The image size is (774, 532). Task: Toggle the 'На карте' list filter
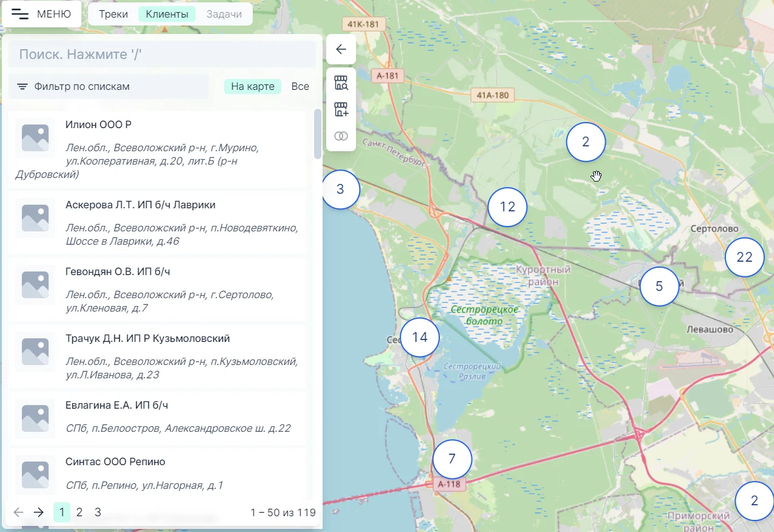click(x=252, y=86)
